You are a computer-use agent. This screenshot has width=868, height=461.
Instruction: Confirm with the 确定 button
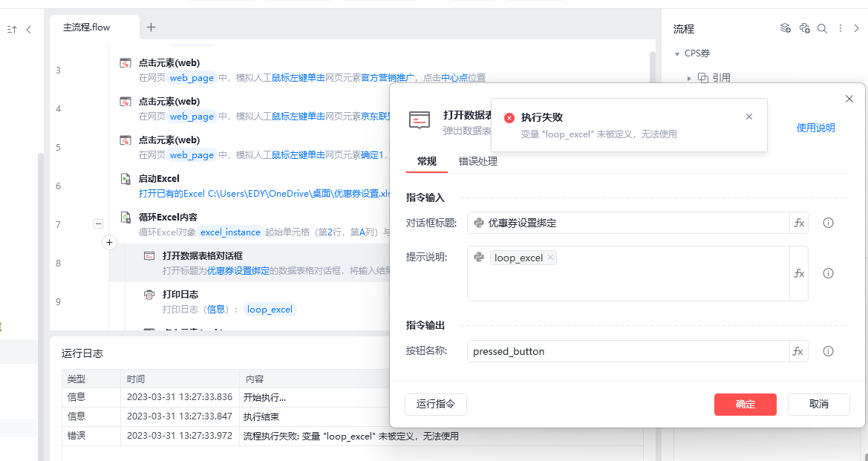pyautogui.click(x=745, y=405)
